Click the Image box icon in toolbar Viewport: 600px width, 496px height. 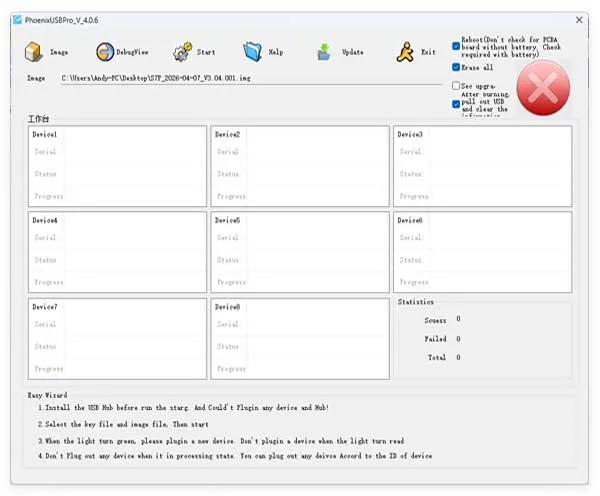point(34,52)
